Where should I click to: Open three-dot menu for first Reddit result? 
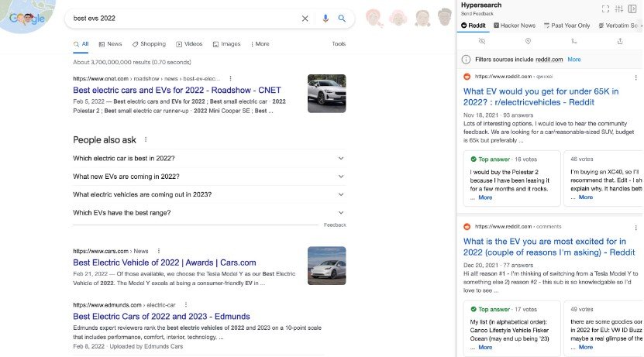coord(635,77)
